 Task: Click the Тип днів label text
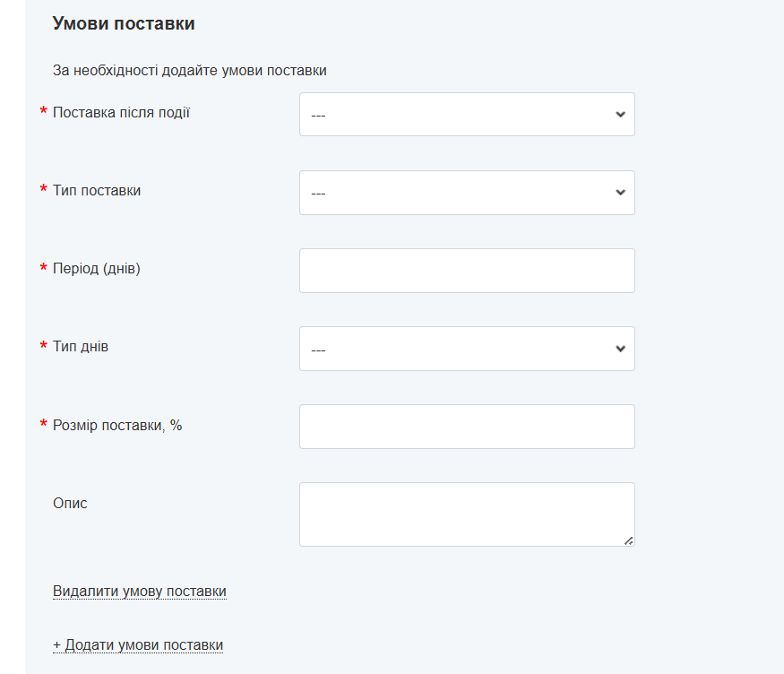click(x=81, y=347)
